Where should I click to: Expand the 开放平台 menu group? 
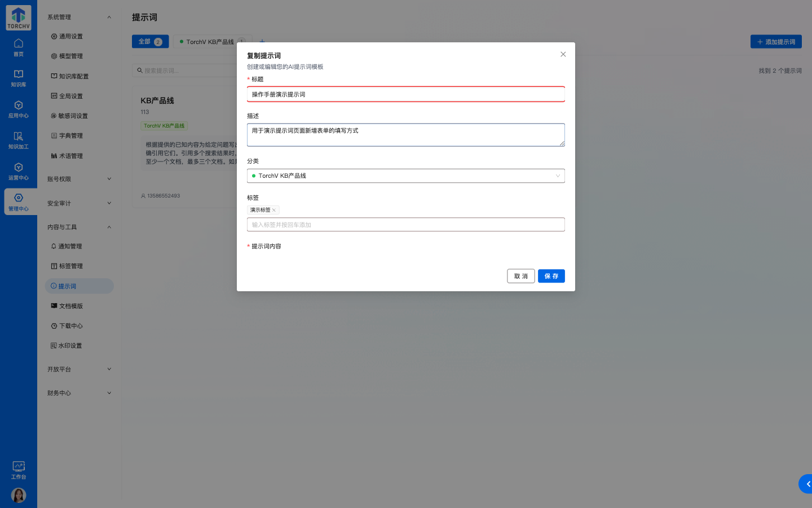[79, 369]
